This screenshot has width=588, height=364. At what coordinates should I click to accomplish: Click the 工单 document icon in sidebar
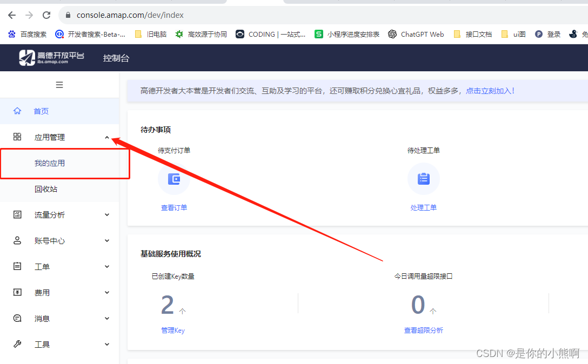click(x=17, y=266)
